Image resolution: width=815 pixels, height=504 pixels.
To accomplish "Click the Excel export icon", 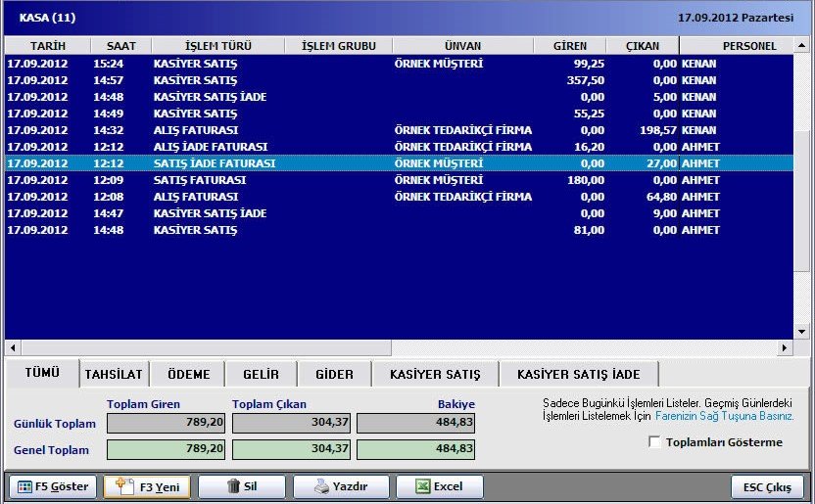I will coord(420,486).
